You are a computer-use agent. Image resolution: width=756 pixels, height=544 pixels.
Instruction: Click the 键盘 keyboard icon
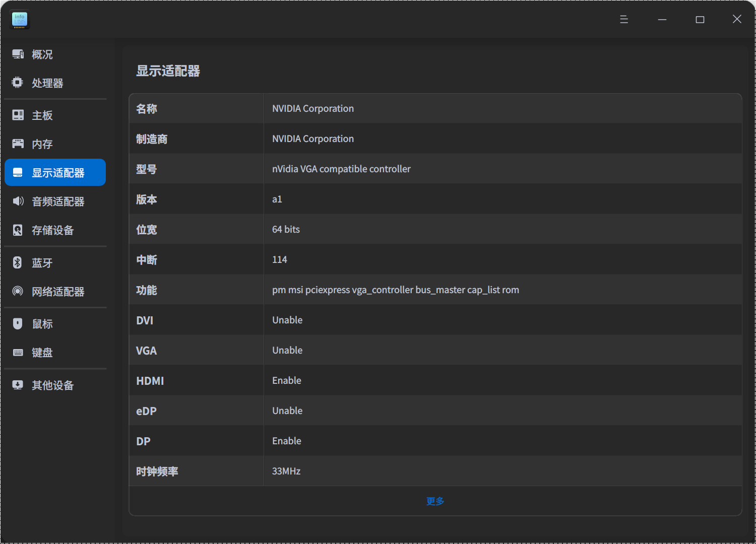pyautogui.click(x=18, y=352)
